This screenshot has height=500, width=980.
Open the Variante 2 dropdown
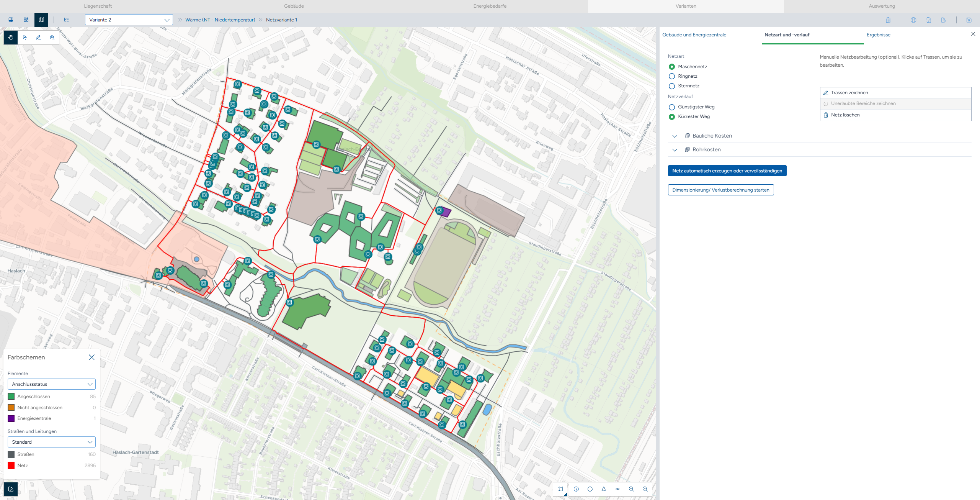pyautogui.click(x=129, y=20)
